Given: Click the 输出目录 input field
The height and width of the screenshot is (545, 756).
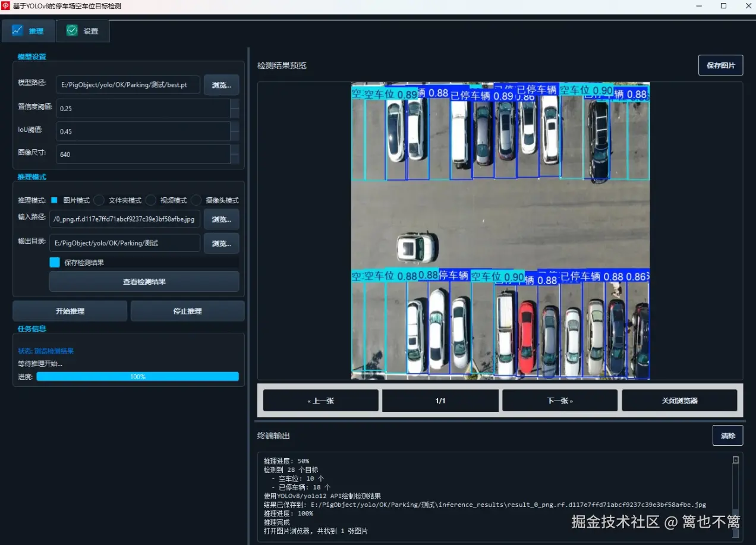Looking at the screenshot, I should [x=125, y=243].
